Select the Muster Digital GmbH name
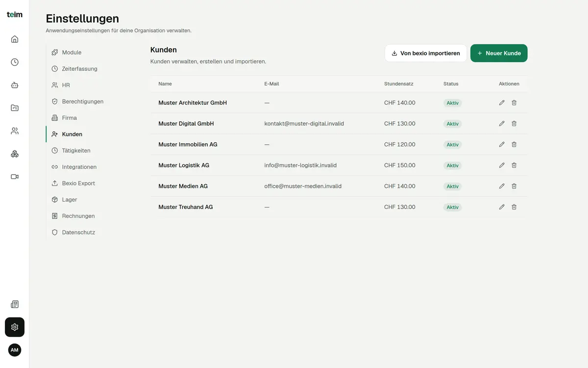588x368 pixels. click(186, 124)
